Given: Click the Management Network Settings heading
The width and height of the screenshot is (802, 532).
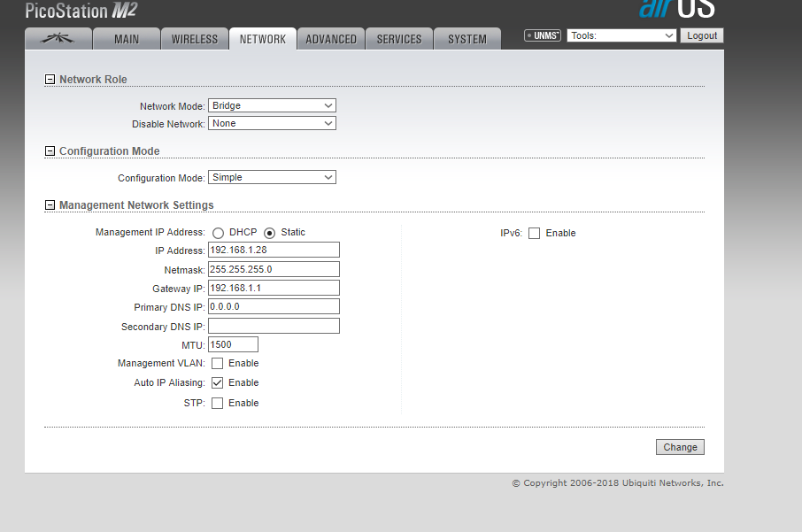Looking at the screenshot, I should [x=136, y=205].
